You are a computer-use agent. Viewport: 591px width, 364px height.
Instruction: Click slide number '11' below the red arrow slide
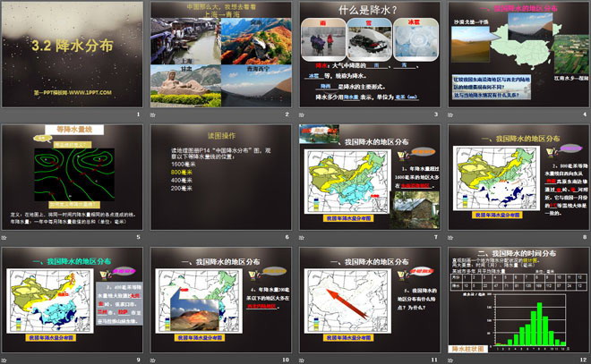point(434,360)
